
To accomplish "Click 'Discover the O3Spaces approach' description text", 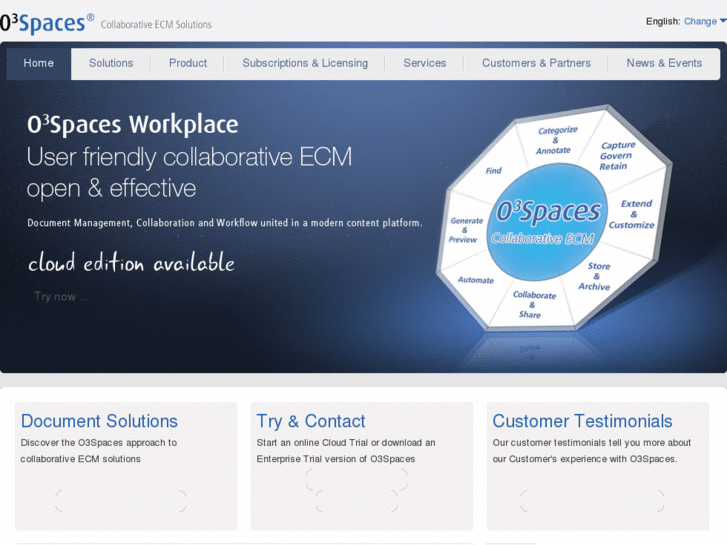I will tap(99, 450).
